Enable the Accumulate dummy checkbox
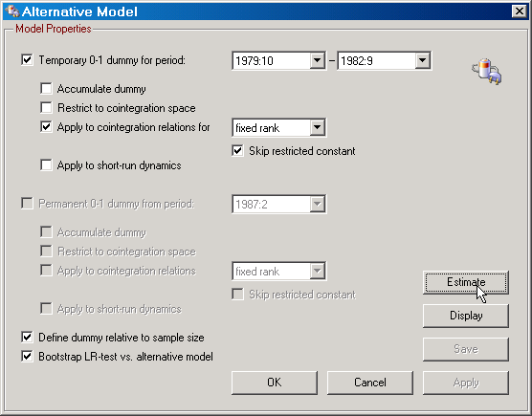 tap(46, 89)
